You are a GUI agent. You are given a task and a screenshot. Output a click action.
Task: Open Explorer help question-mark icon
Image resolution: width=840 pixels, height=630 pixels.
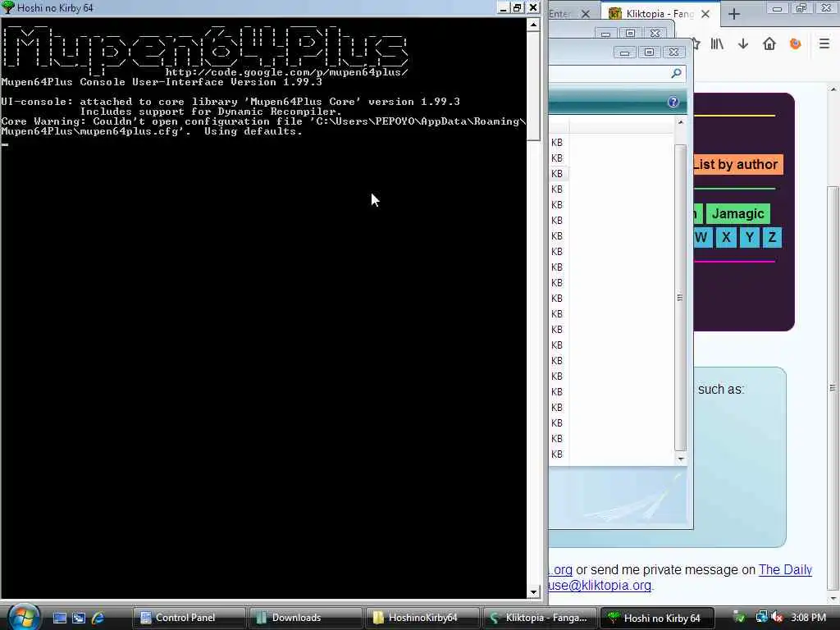click(x=673, y=102)
